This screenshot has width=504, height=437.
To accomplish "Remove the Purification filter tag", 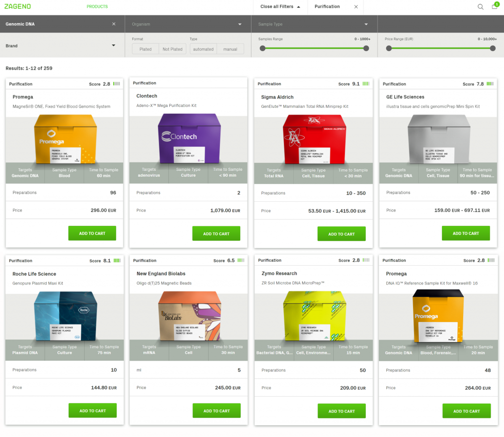I will pyautogui.click(x=356, y=7).
